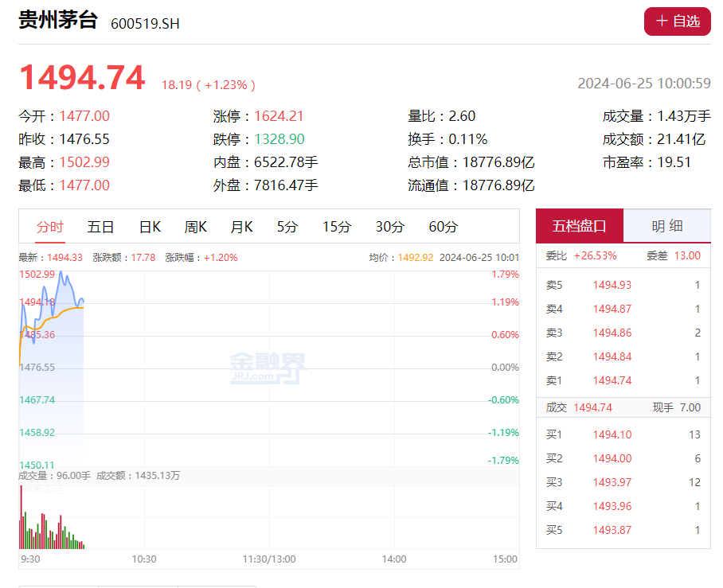The width and height of the screenshot is (723, 588).
Task: Click the 量比 value 2.60
Action: [x=462, y=116]
